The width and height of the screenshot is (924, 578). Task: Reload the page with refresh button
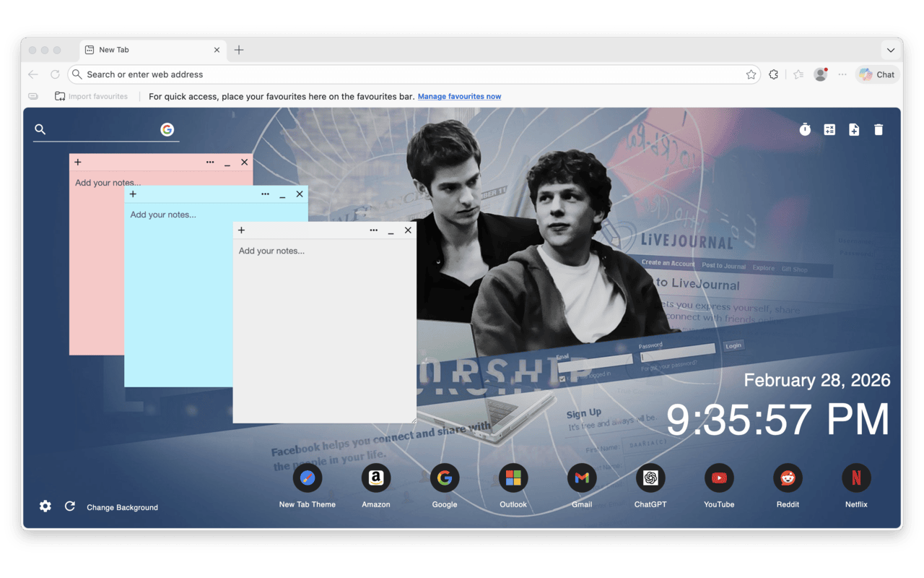[55, 74]
